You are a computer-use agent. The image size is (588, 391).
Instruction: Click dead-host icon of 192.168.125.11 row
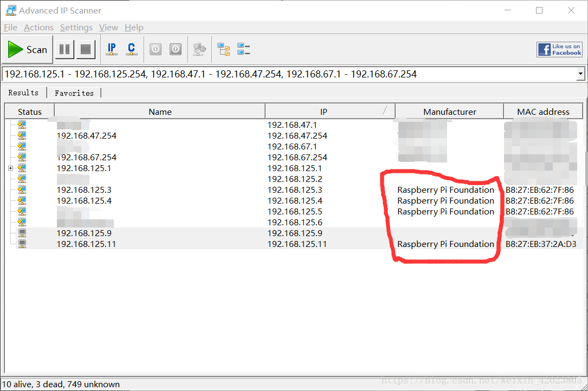coord(22,244)
